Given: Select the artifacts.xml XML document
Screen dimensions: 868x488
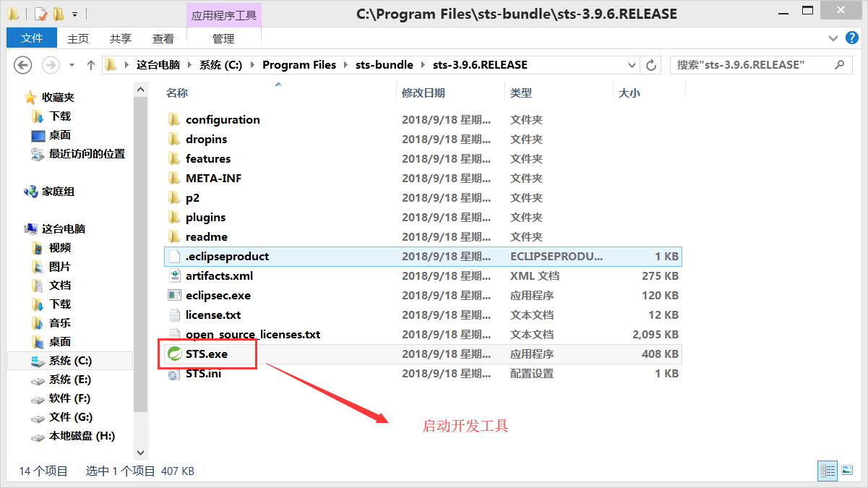Looking at the screenshot, I should [x=220, y=275].
